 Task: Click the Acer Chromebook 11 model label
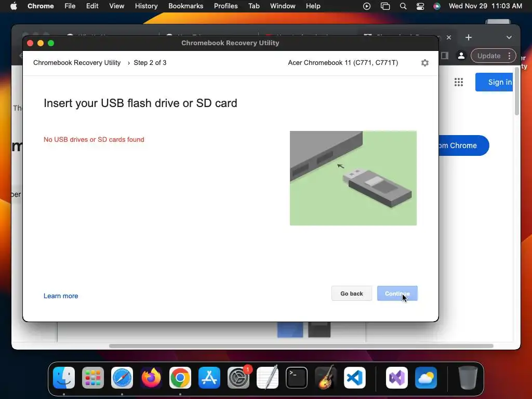point(343,63)
